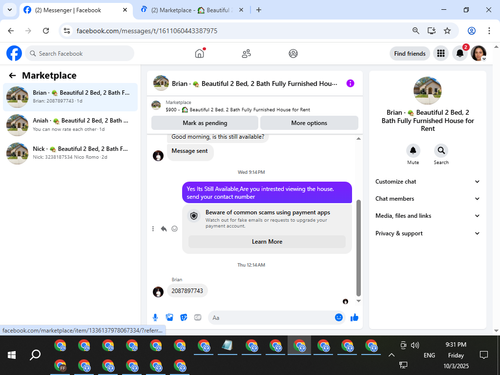Open the Groups icon in top navigation
Screen dimensions: 500x375
click(x=293, y=53)
